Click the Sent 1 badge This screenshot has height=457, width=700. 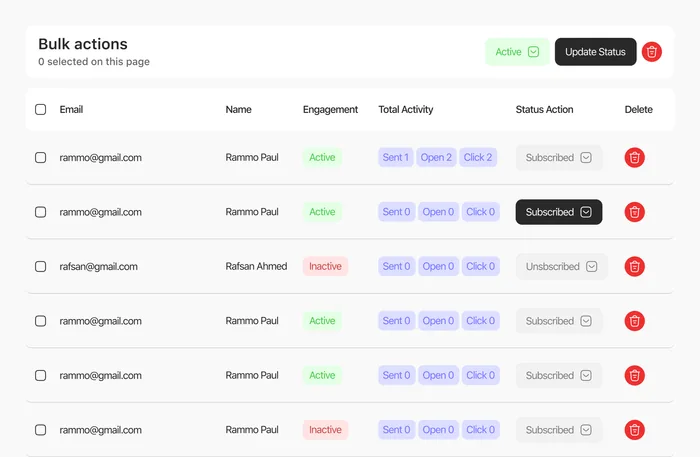tap(396, 157)
